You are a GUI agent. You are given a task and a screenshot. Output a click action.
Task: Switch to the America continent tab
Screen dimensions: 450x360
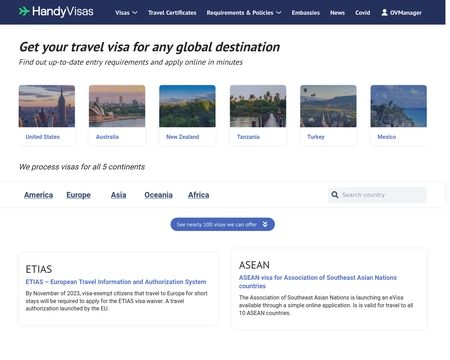(x=38, y=195)
